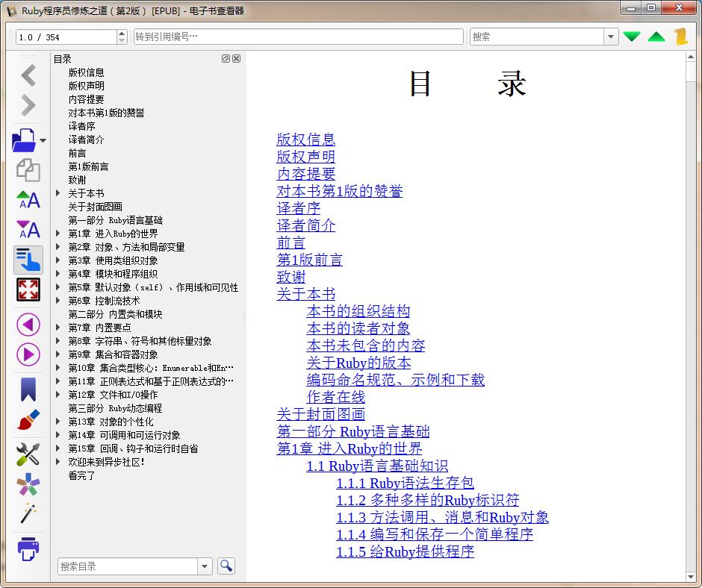Open 编码命名规范、示例和下载 link
This screenshot has height=588, width=702.
tap(395, 380)
